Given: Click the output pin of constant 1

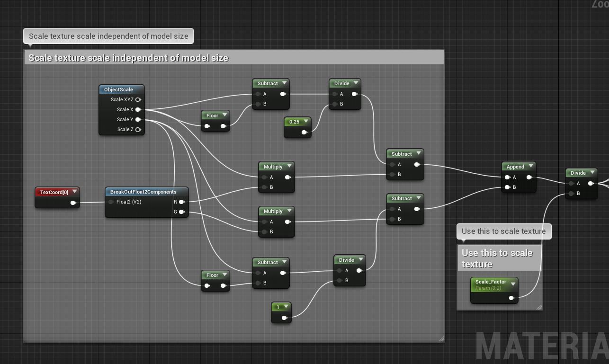Looking at the screenshot, I should click(x=285, y=318).
